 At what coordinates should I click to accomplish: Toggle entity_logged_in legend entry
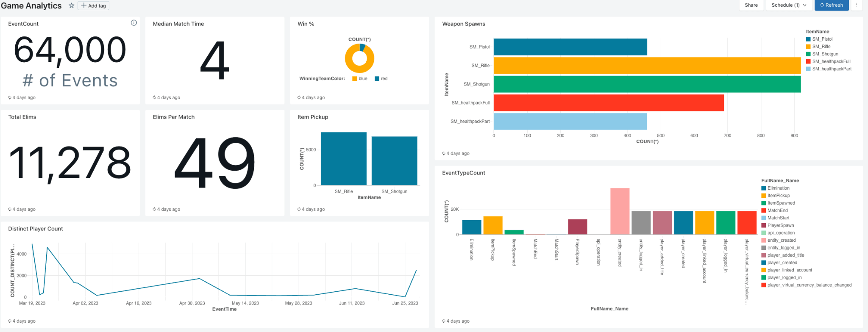point(781,248)
